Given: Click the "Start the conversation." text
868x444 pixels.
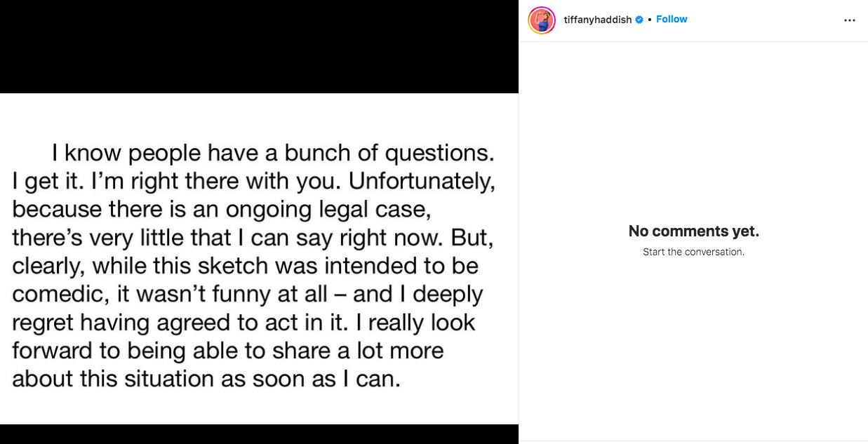Looking at the screenshot, I should 693,252.
